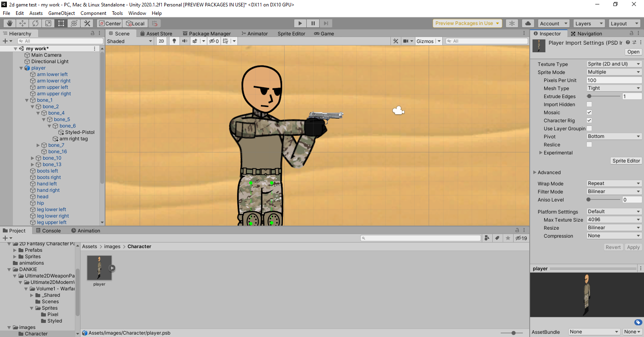The height and width of the screenshot is (337, 644).
Task: Open the Window menu
Action: click(137, 13)
